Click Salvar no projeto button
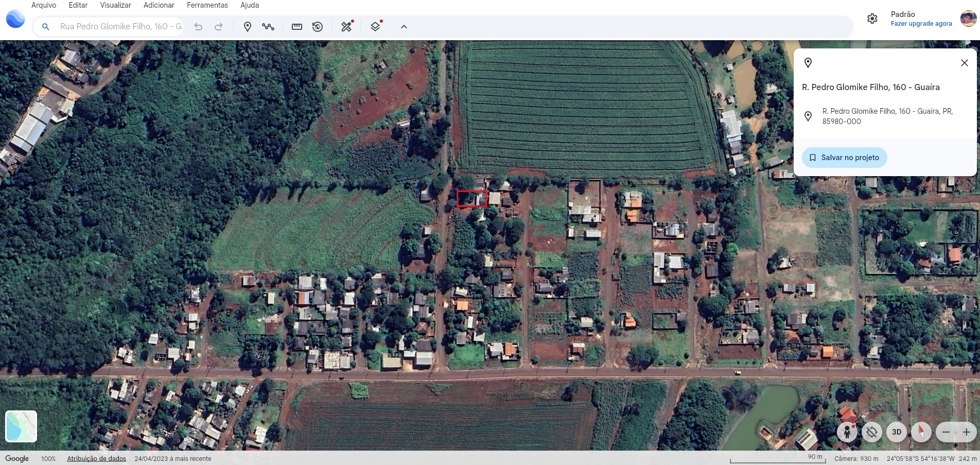 tap(844, 158)
